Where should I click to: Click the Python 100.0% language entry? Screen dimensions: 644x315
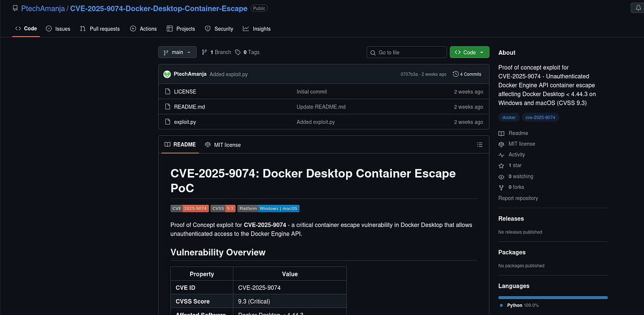point(519,305)
